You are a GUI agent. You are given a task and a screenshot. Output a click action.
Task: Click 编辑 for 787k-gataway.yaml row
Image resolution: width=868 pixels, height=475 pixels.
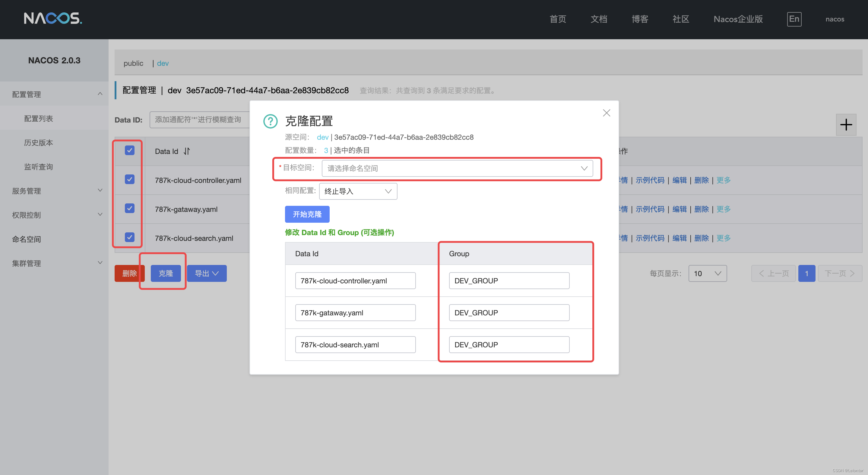[679, 209]
